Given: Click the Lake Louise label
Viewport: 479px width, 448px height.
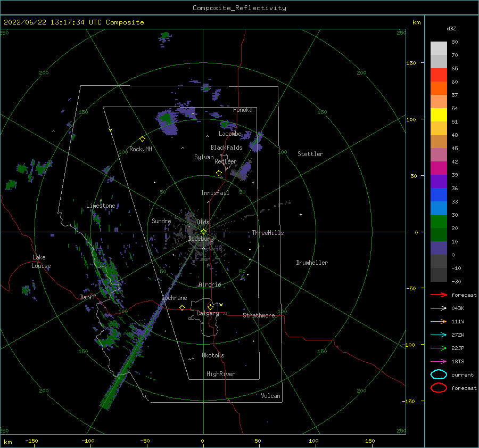Looking at the screenshot, I should click(x=41, y=262).
